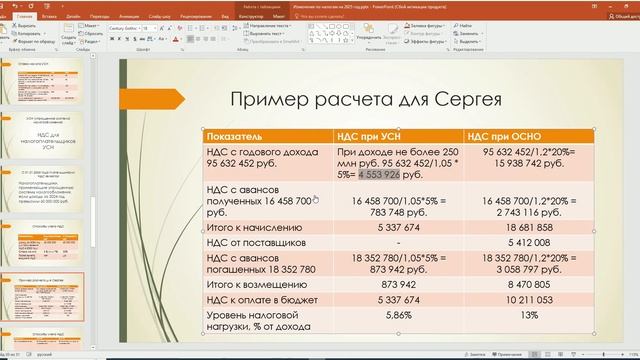Decrease the font size with the smaller A
The image size is (640, 360).
(x=169, y=28)
